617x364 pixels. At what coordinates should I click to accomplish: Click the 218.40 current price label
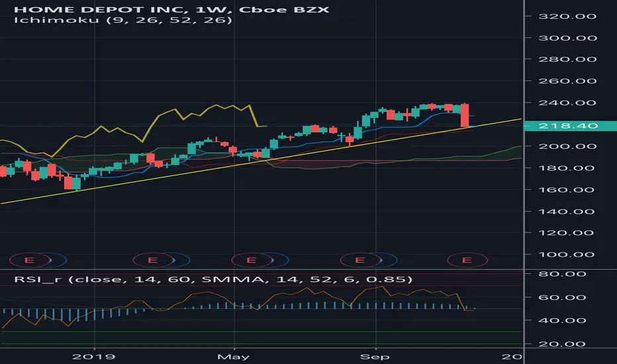[x=570, y=126]
